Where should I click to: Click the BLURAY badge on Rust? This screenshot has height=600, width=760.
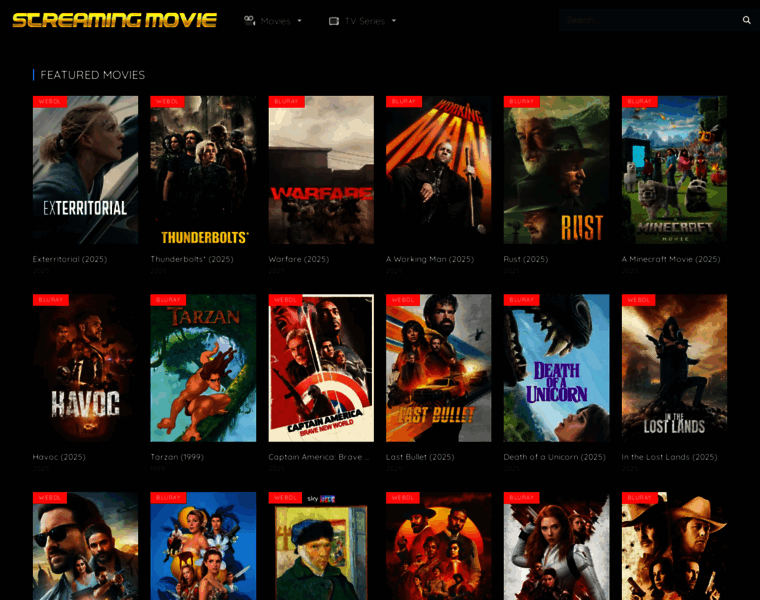[x=522, y=101]
